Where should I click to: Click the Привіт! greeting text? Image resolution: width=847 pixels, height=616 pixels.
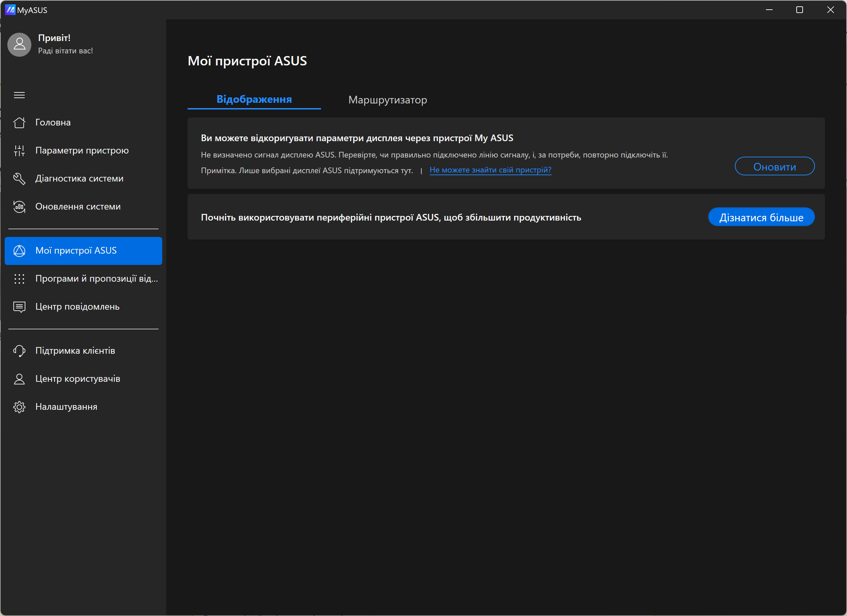pos(54,38)
